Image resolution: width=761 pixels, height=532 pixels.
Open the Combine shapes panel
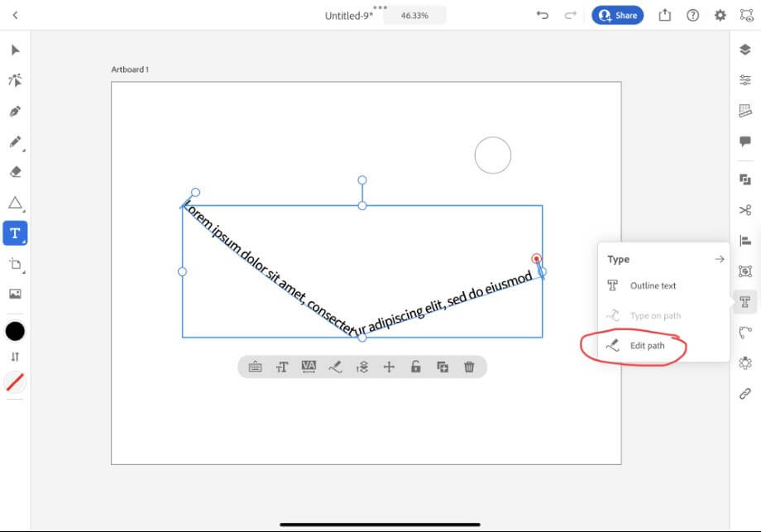point(745,180)
